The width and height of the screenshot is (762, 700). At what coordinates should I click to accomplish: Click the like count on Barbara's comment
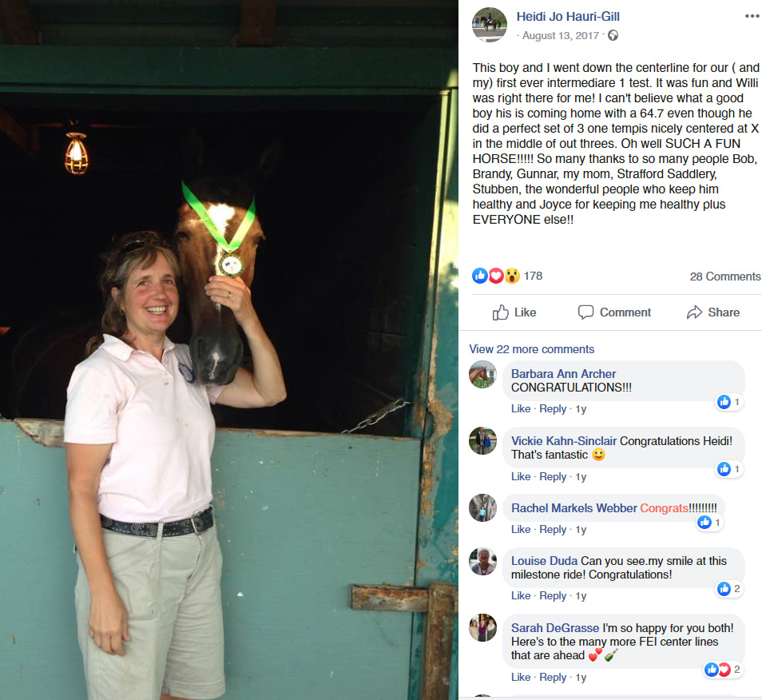[729, 402]
